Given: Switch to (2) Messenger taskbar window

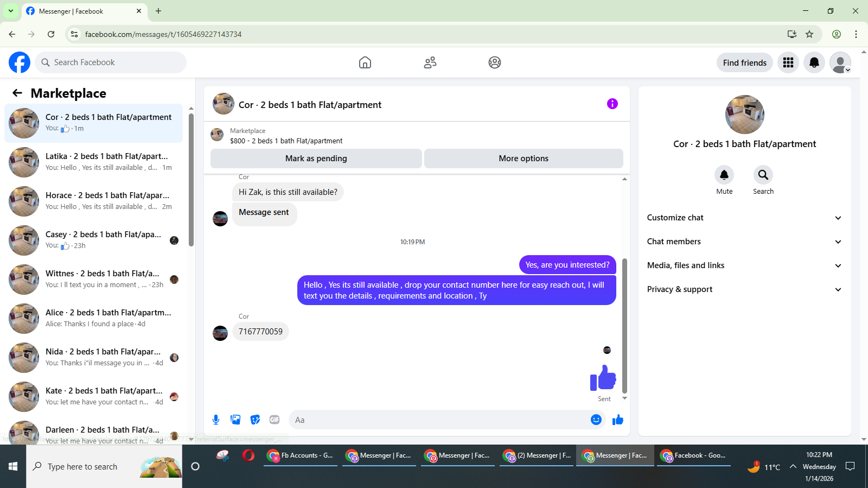Looking at the screenshot, I should click(537, 456).
